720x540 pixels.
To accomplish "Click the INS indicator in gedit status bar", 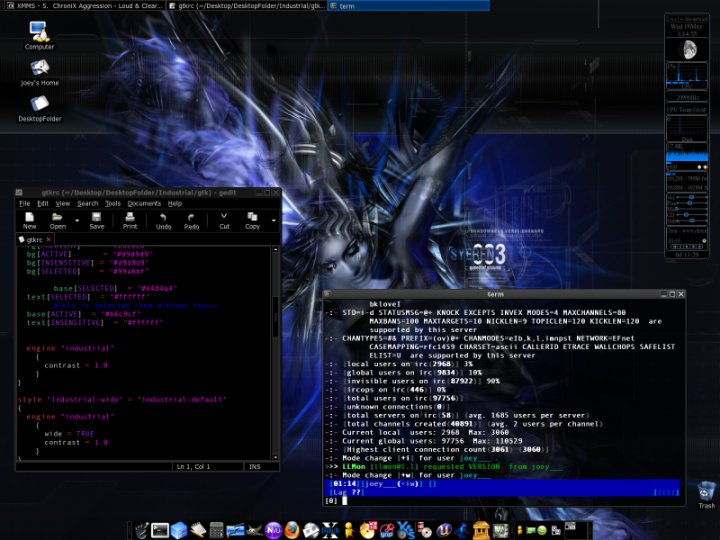I will pos(254,467).
